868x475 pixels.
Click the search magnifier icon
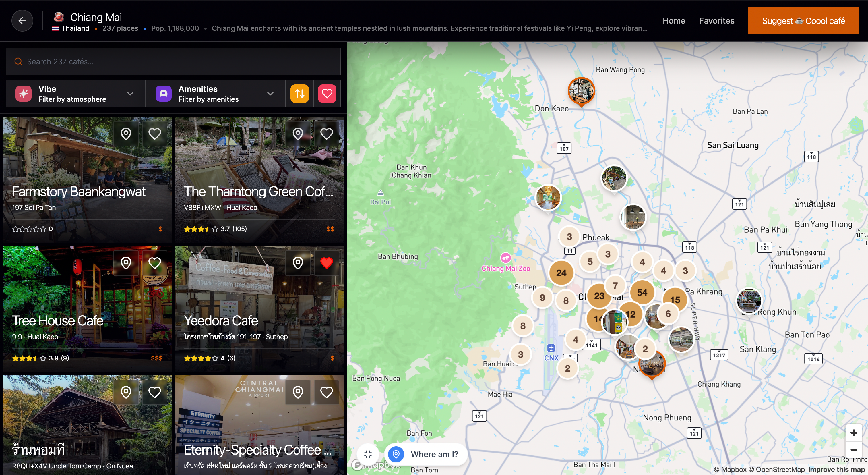coord(18,61)
